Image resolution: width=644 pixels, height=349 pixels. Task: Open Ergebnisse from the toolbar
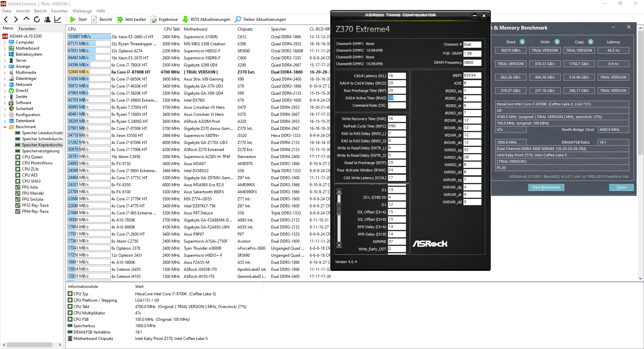(x=164, y=19)
